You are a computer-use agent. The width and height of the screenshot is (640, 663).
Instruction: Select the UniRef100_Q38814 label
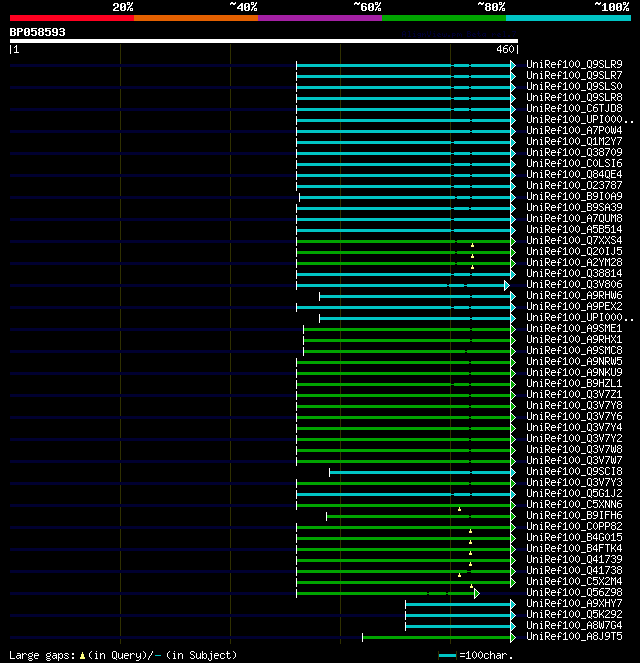coord(574,273)
